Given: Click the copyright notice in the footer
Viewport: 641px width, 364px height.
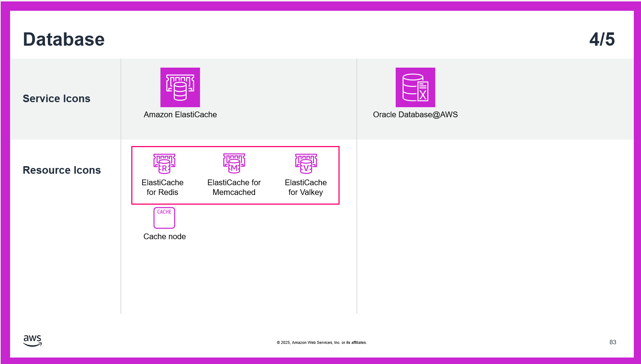Looking at the screenshot, I should tap(322, 342).
